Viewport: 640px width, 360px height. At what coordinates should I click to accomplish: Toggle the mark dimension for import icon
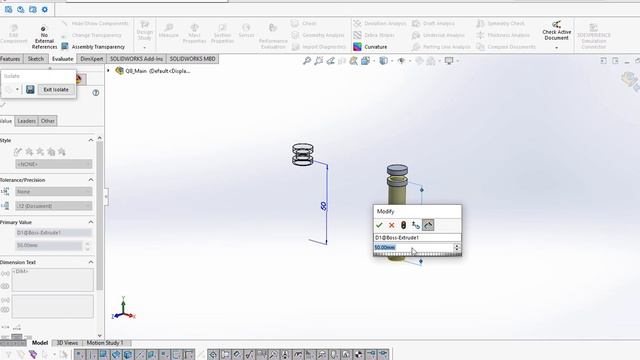click(428, 225)
